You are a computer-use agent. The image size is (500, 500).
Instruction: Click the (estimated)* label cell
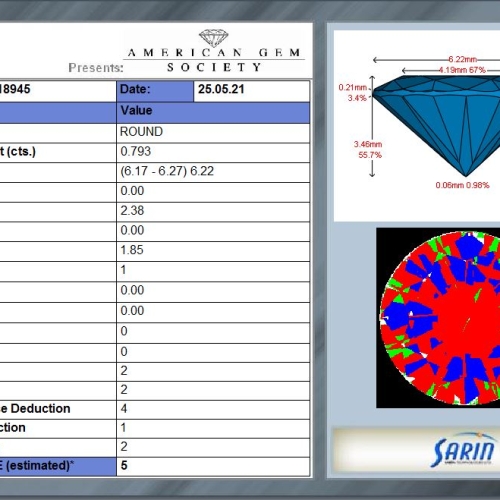tap(58, 467)
